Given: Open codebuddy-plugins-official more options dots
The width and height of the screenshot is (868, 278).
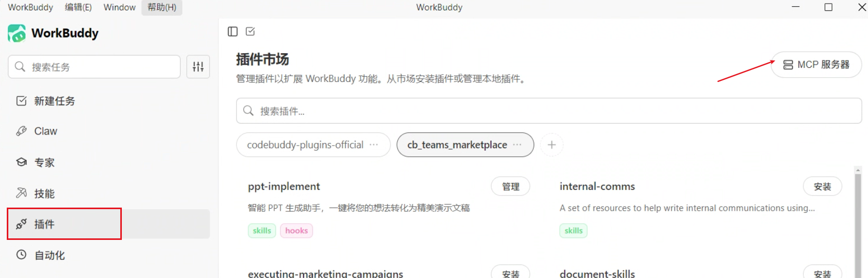Looking at the screenshot, I should [374, 144].
